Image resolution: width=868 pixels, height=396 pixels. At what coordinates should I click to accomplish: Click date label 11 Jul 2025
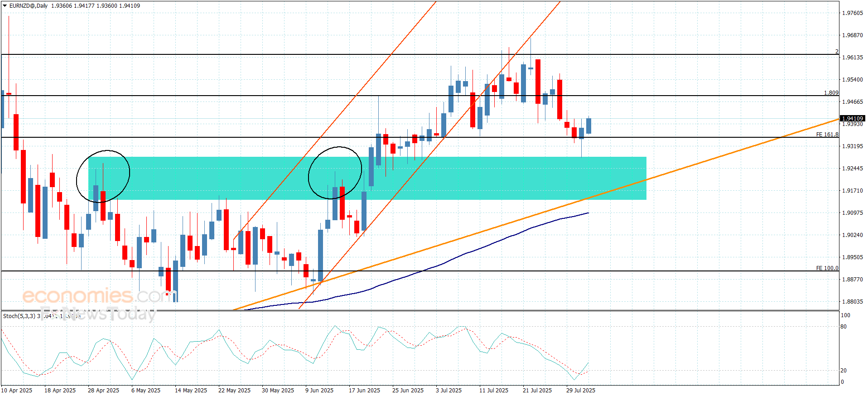494,391
